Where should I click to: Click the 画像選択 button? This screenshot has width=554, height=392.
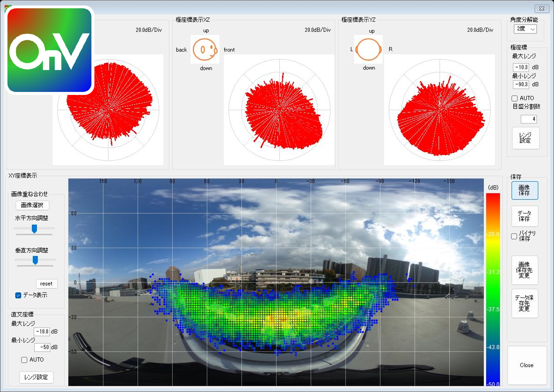coord(32,205)
